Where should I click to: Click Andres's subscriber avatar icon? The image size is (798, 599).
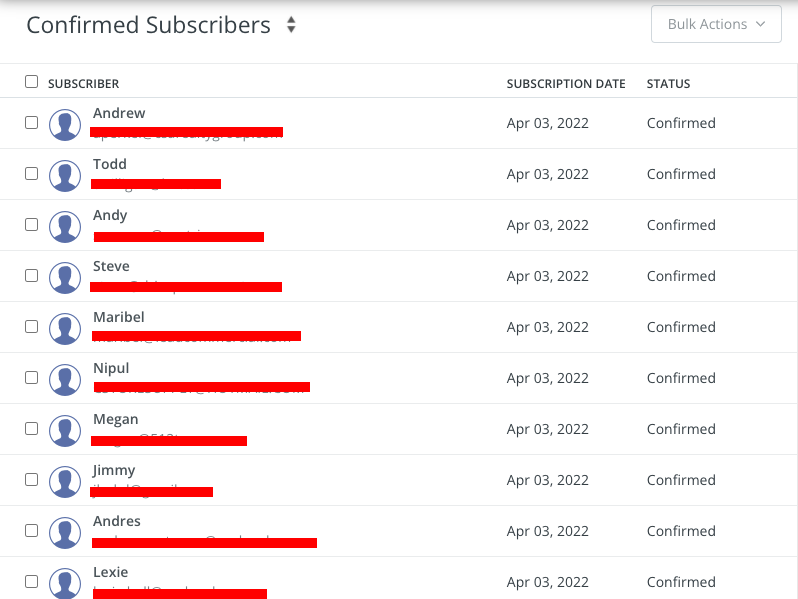(65, 532)
